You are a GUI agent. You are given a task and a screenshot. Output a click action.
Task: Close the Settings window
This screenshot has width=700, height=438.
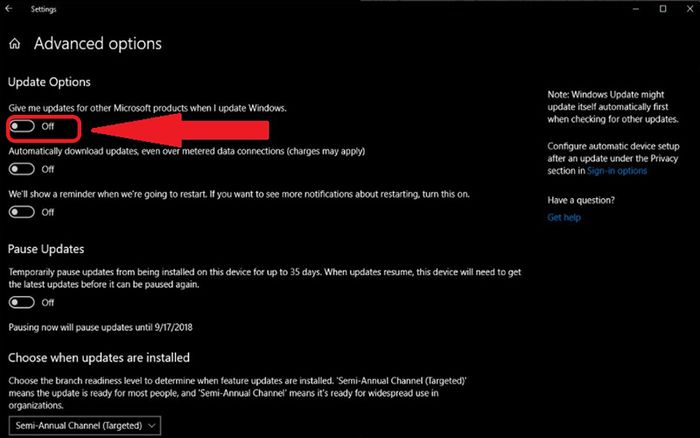pyautogui.click(x=690, y=8)
